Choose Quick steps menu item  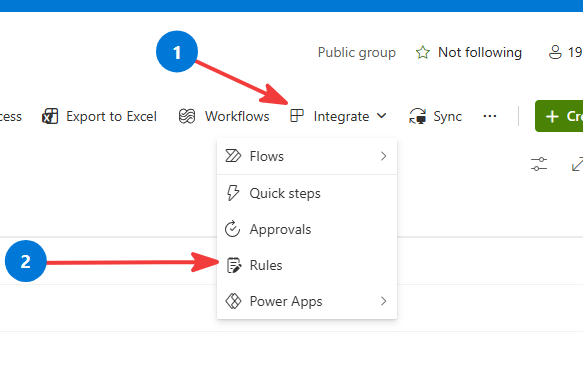click(307, 193)
